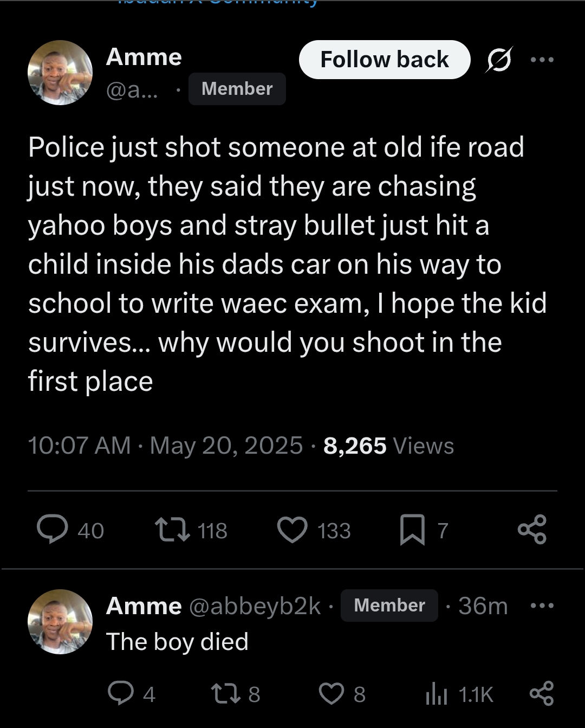Viewport: 585px width, 728px height.
Task: Open Amme's profile picture on main post
Action: point(60,73)
